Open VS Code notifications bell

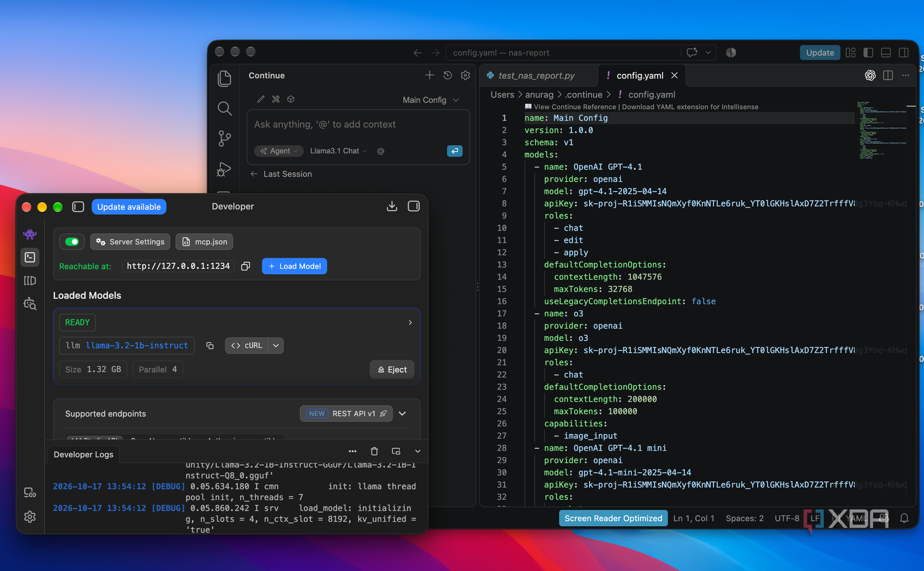point(904,518)
